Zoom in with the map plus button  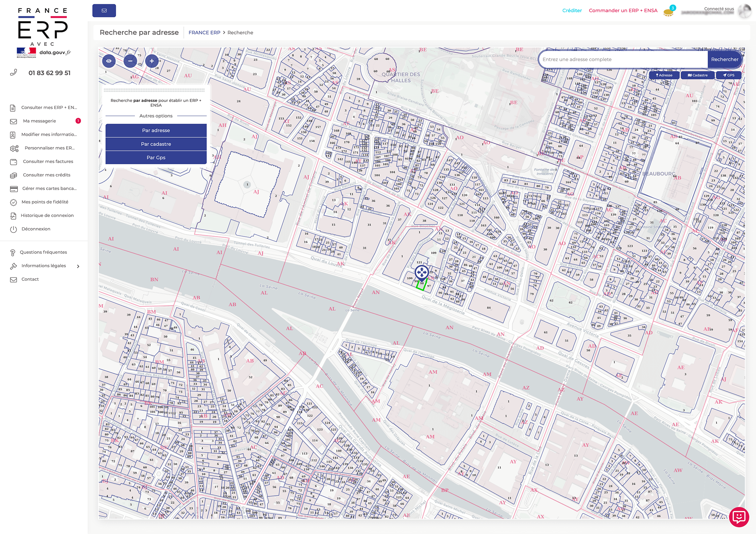[152, 61]
